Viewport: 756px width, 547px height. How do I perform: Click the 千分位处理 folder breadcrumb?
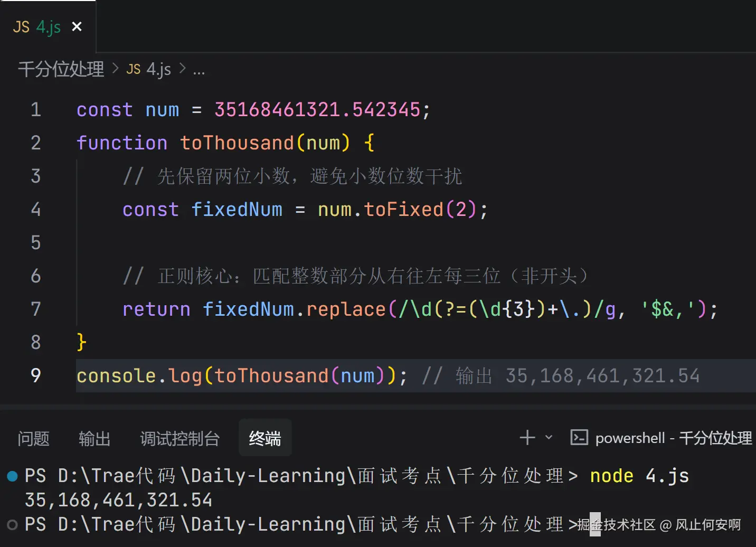click(61, 69)
